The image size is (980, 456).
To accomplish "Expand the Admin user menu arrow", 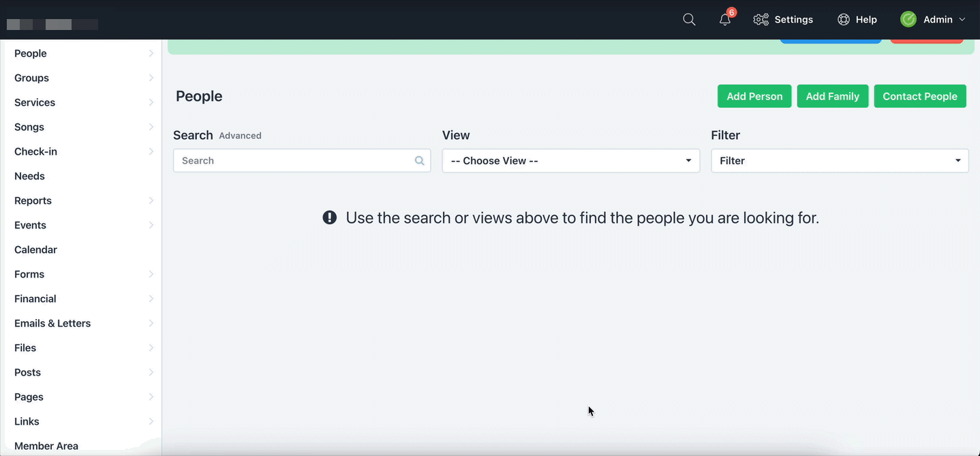I will click(962, 20).
